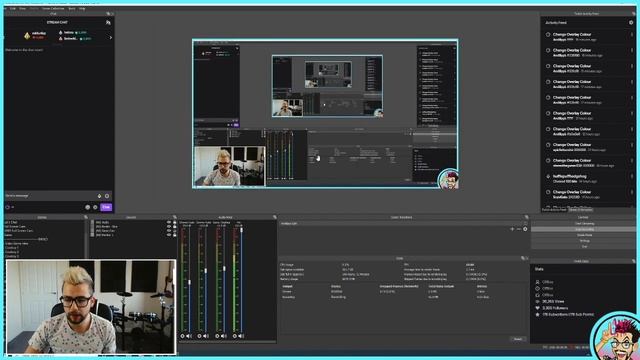Adjust the second audio mixer channel fader
Image resolution: width=640 pixels, height=360 pixels.
(206, 270)
